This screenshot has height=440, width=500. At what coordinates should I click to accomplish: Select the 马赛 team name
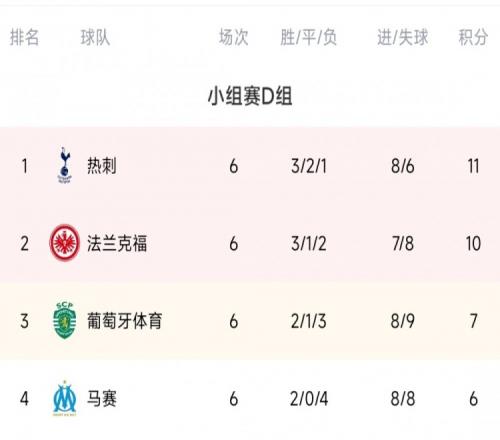pyautogui.click(x=102, y=398)
